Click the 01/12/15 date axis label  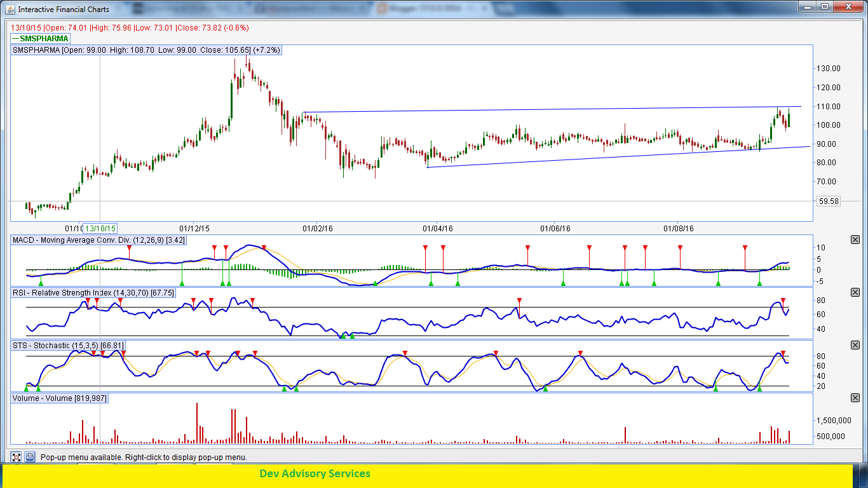coord(194,227)
